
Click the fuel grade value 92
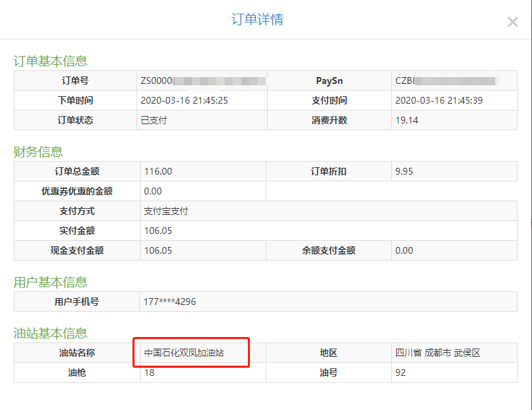coord(401,373)
